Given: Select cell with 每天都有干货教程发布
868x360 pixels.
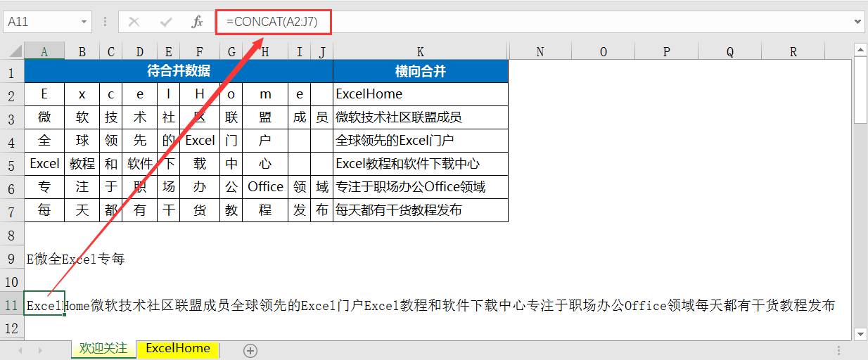Looking at the screenshot, I should pyautogui.click(x=420, y=210).
